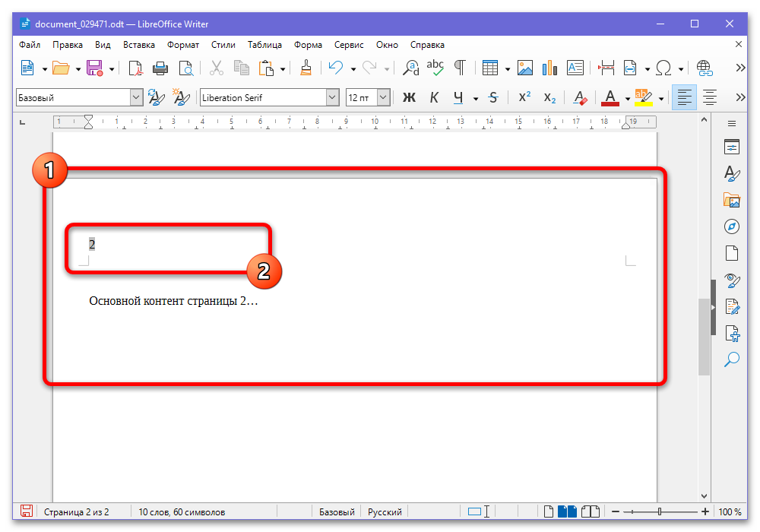Click the zoom slider in the status bar
This screenshot has height=532, width=760.
(660, 511)
